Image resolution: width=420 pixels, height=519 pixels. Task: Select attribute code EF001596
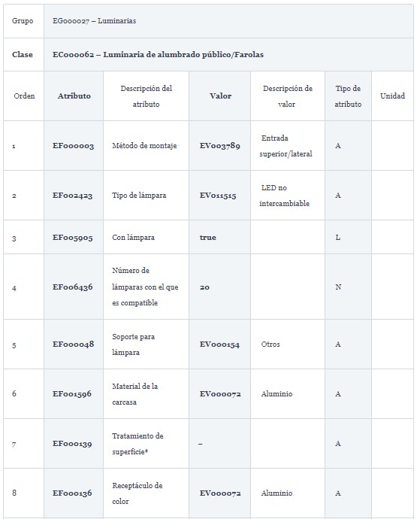72,394
